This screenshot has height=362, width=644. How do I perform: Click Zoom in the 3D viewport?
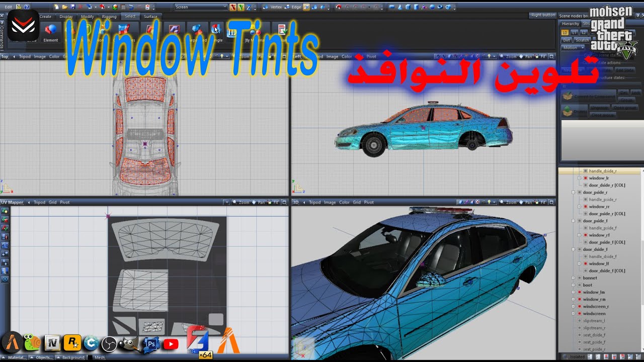pyautogui.click(x=509, y=202)
